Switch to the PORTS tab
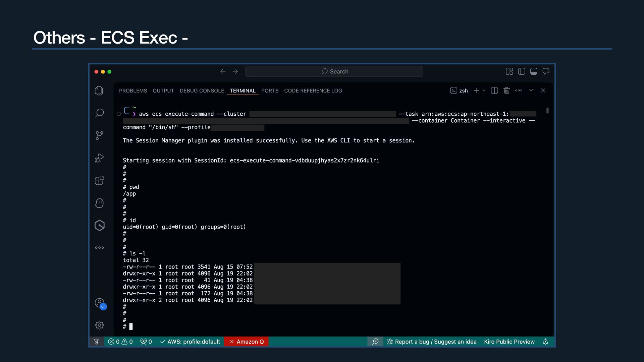The image size is (644, 362). 270,91
